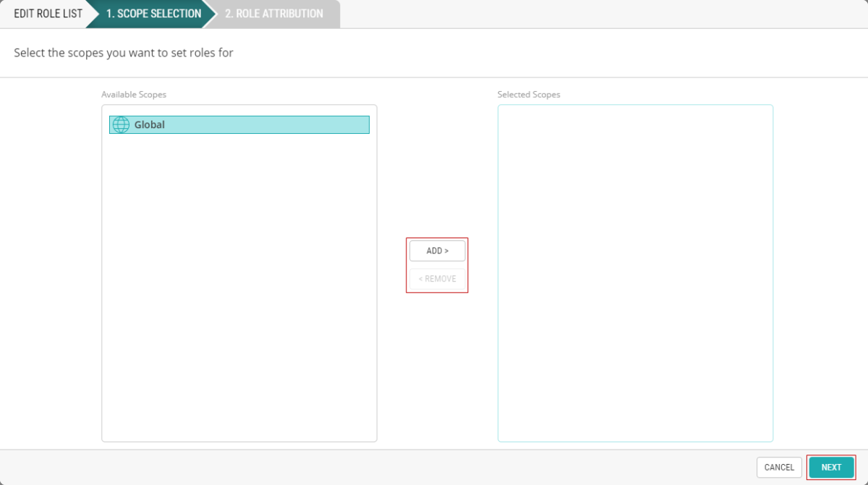
Task: Click blank space in Available Scopes list
Action: 239,290
